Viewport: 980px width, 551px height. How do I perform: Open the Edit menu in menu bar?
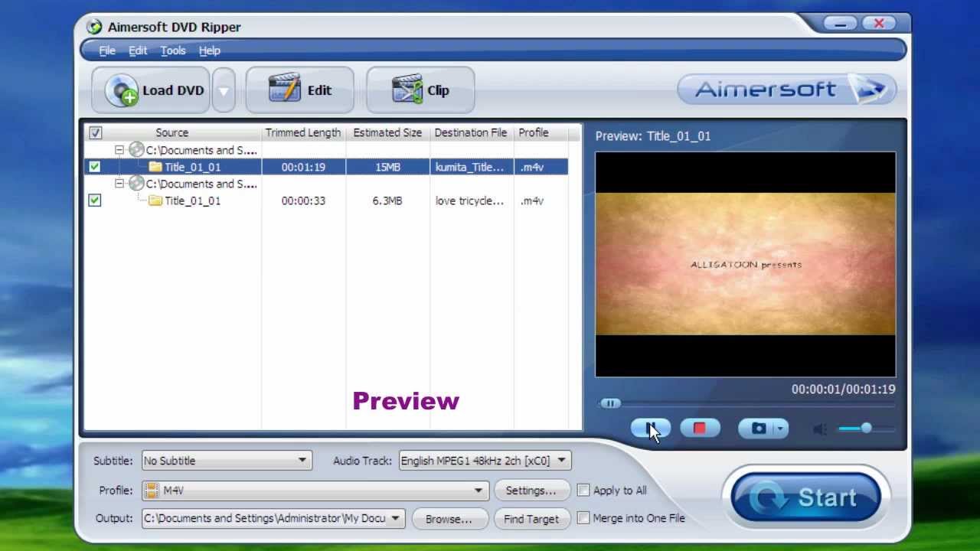tap(138, 51)
